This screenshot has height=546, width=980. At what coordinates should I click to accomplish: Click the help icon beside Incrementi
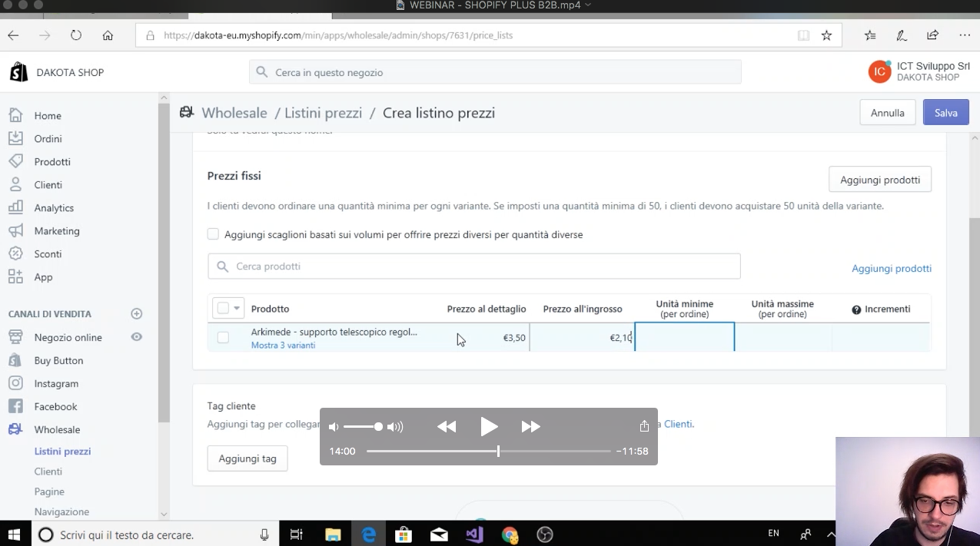(x=856, y=309)
